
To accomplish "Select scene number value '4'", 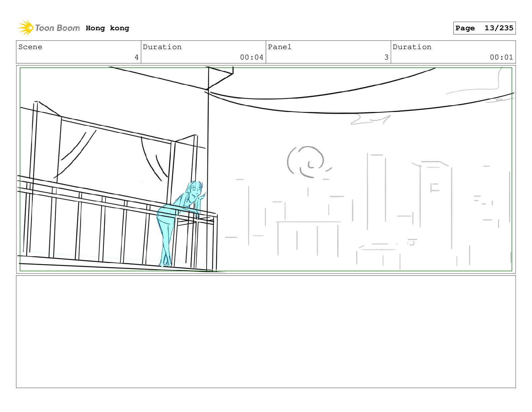I will 137,58.
